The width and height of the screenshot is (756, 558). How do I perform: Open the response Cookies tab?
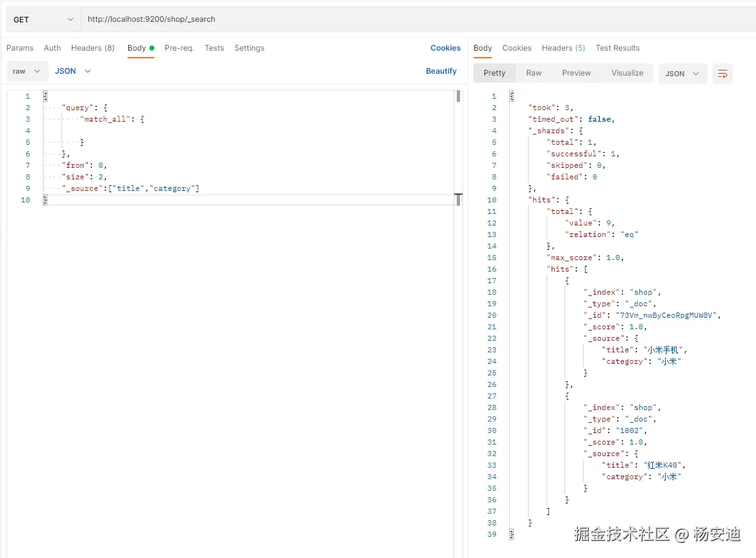[516, 48]
